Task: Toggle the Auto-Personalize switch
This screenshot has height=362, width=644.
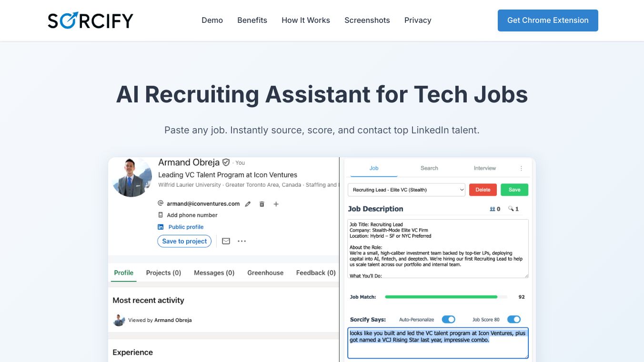Action: [x=448, y=320]
